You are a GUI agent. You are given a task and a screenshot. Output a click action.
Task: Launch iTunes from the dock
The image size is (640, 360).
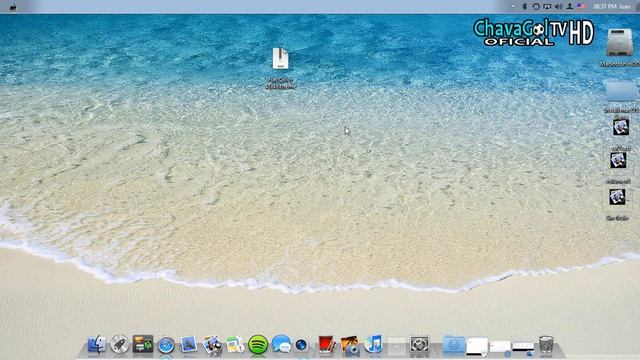373,344
